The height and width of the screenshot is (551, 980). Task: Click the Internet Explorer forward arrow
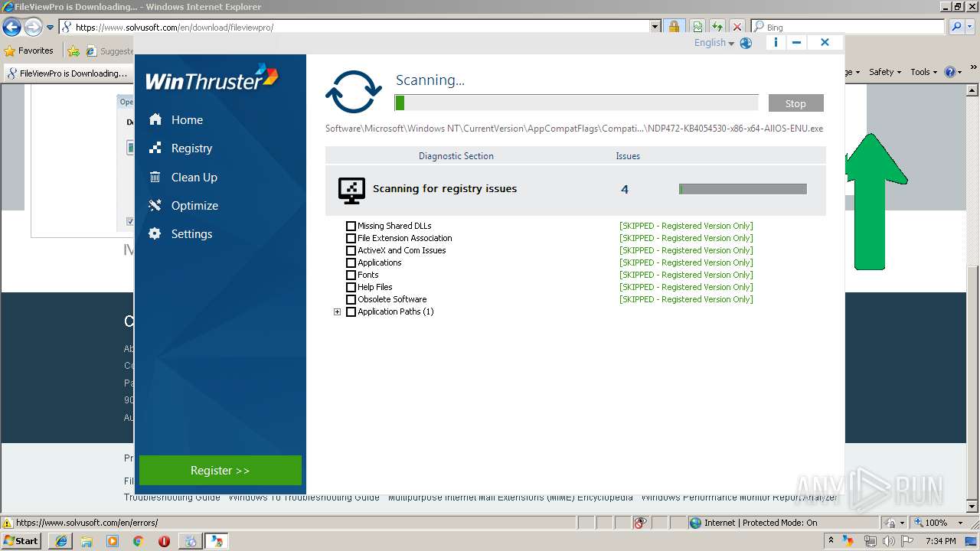pyautogui.click(x=32, y=27)
